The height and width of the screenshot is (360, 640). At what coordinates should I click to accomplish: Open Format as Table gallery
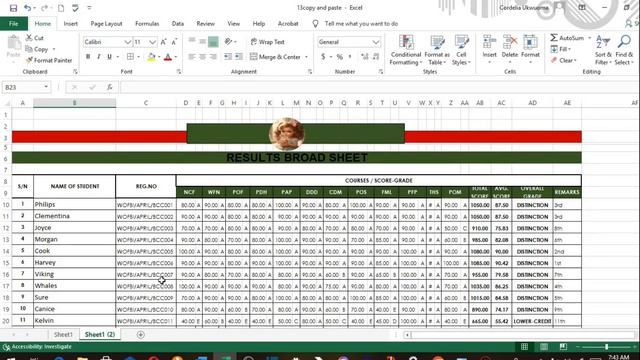click(437, 50)
